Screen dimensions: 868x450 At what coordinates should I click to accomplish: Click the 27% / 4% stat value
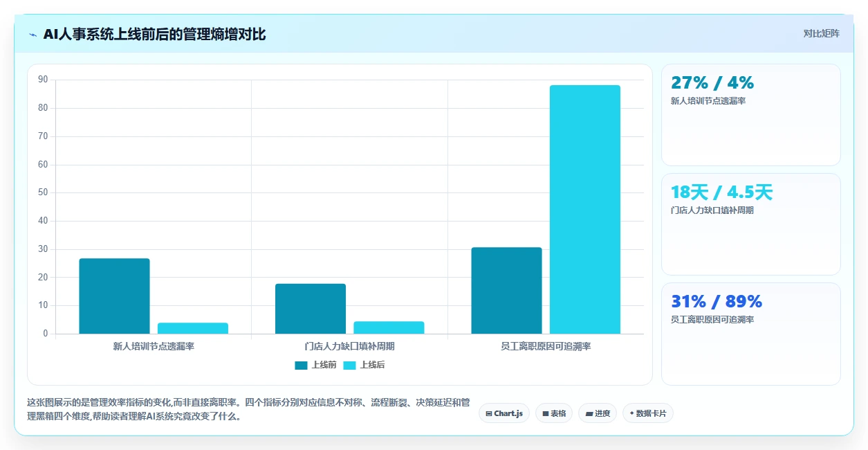[x=712, y=83]
